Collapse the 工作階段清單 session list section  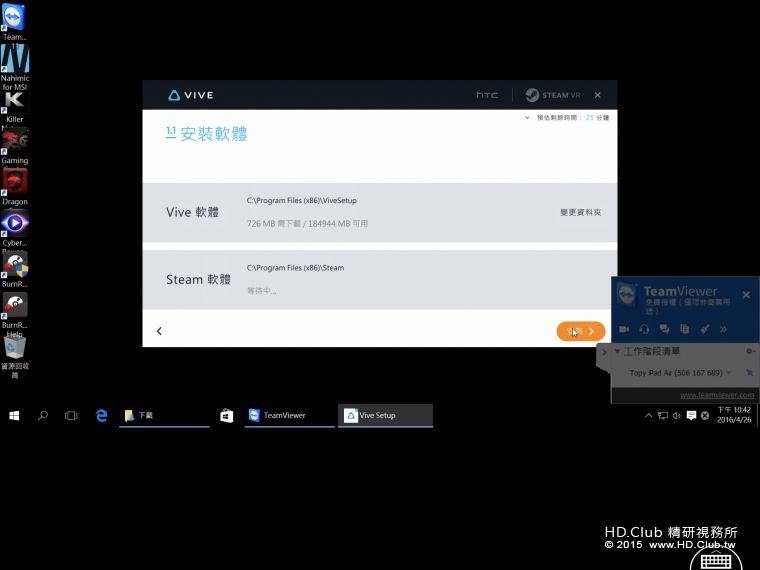[618, 351]
